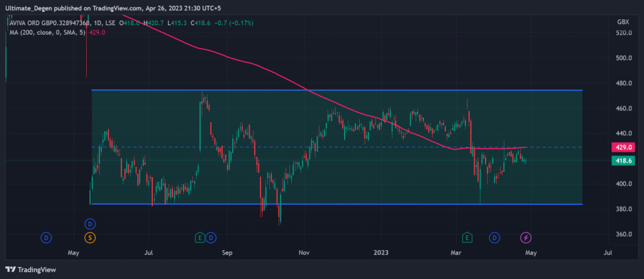Select the leftmost blue D dividend marker
Image resolution: width=644 pixels, height=279 pixels.
tap(46, 237)
